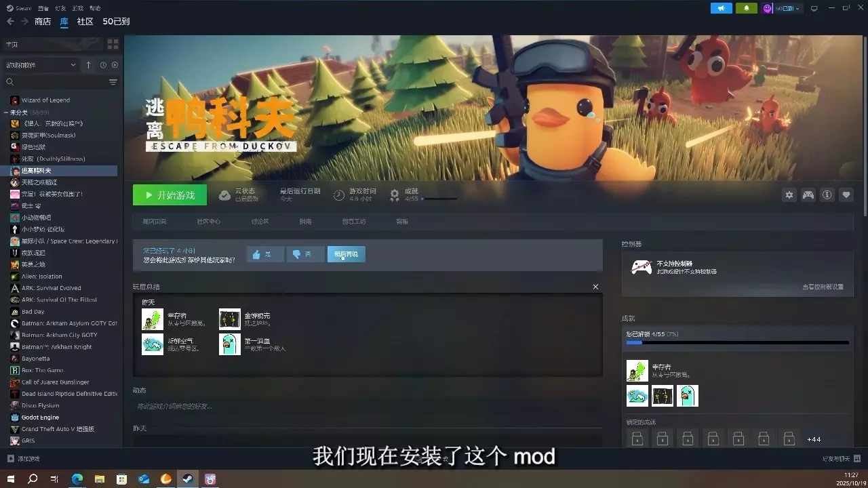The height and width of the screenshot is (488, 868).
Task: Show game info via the info icon
Action: point(827,195)
